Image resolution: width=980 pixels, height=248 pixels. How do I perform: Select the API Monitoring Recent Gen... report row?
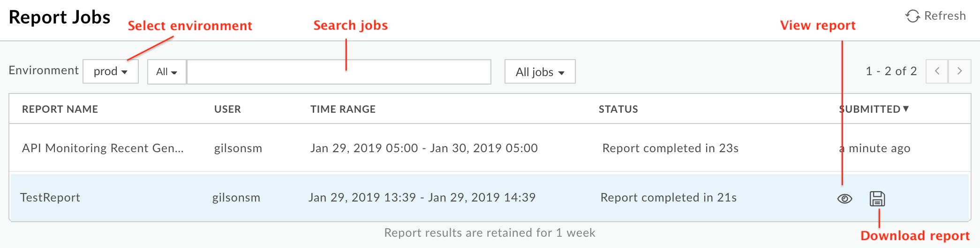[x=103, y=148]
